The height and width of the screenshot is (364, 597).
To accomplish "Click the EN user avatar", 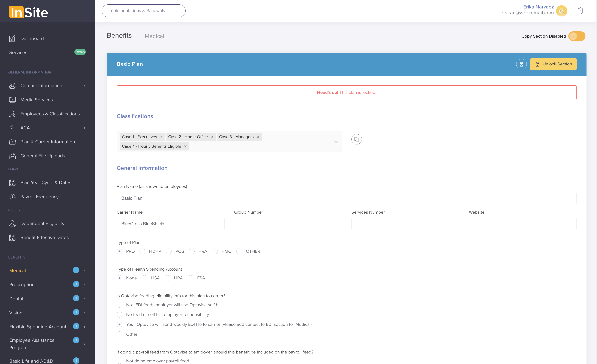I will (561, 11).
